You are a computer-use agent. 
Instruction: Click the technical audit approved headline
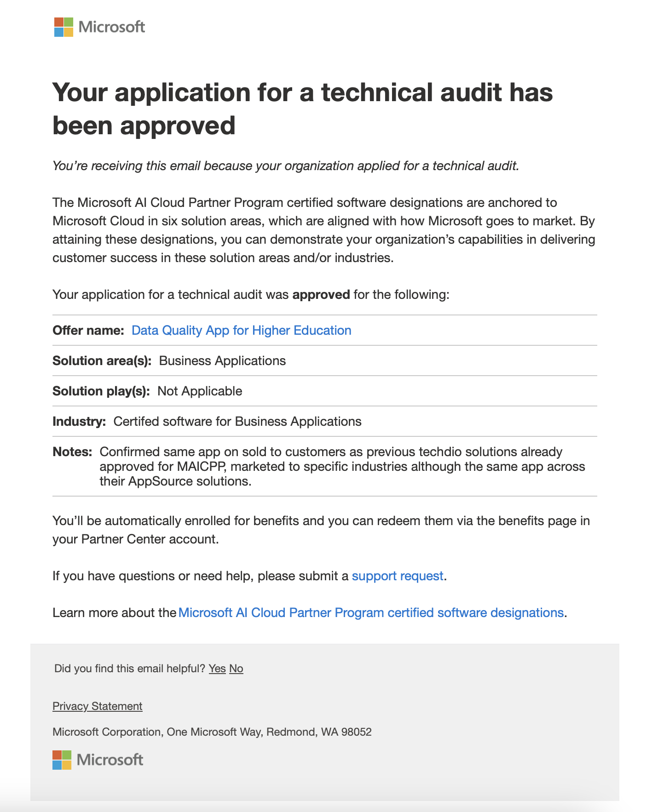click(303, 108)
